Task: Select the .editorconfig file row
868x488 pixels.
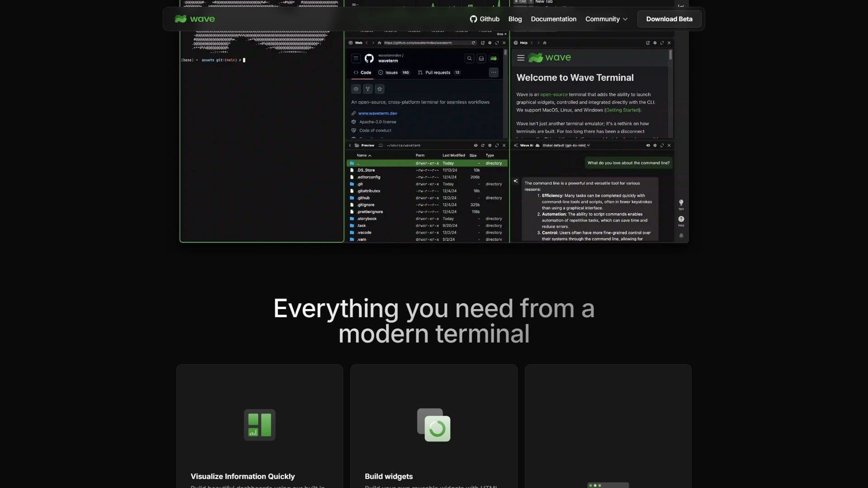Action: click(x=427, y=177)
